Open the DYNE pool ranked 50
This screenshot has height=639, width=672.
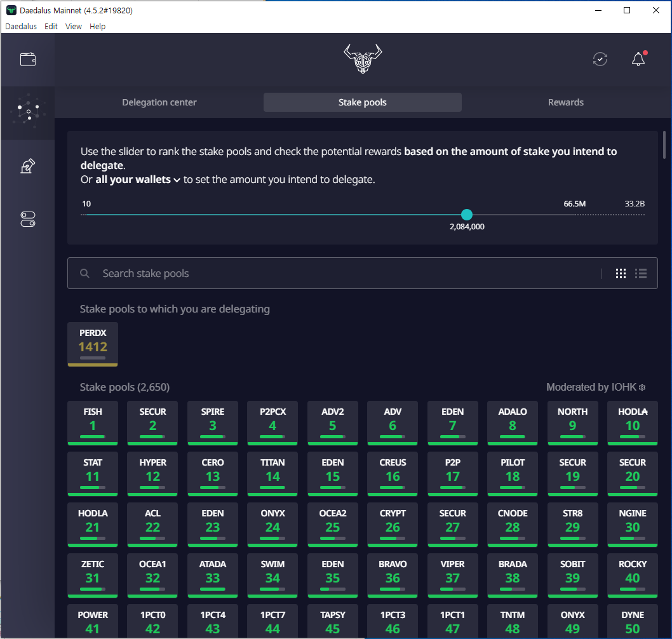point(633,621)
